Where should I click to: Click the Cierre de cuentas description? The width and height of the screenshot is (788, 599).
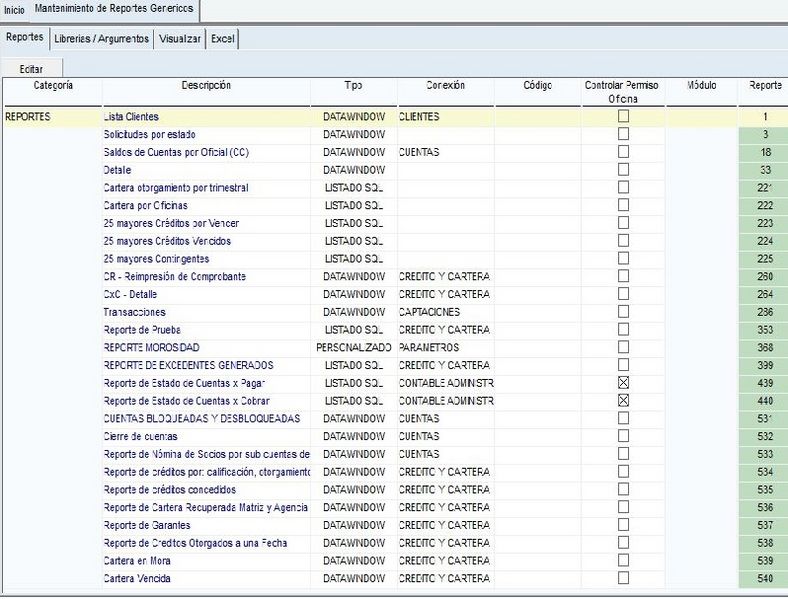pyautogui.click(x=140, y=436)
